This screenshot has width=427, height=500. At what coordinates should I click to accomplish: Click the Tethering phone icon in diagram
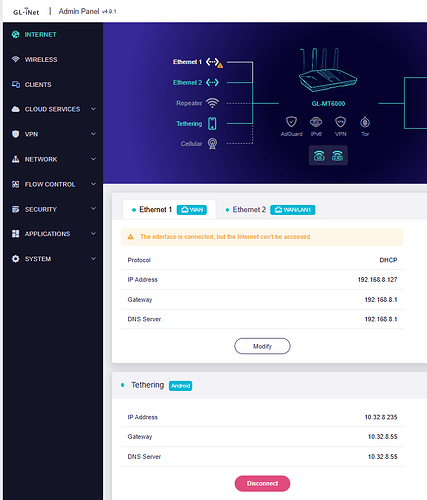212,124
